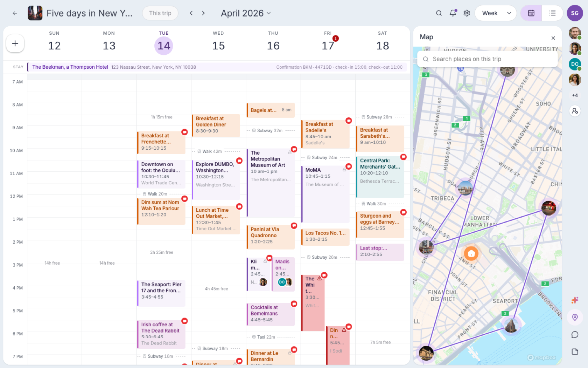Viewport: 588px width, 368px height.
Task: Select Sunday 12 column header
Action: (x=54, y=42)
